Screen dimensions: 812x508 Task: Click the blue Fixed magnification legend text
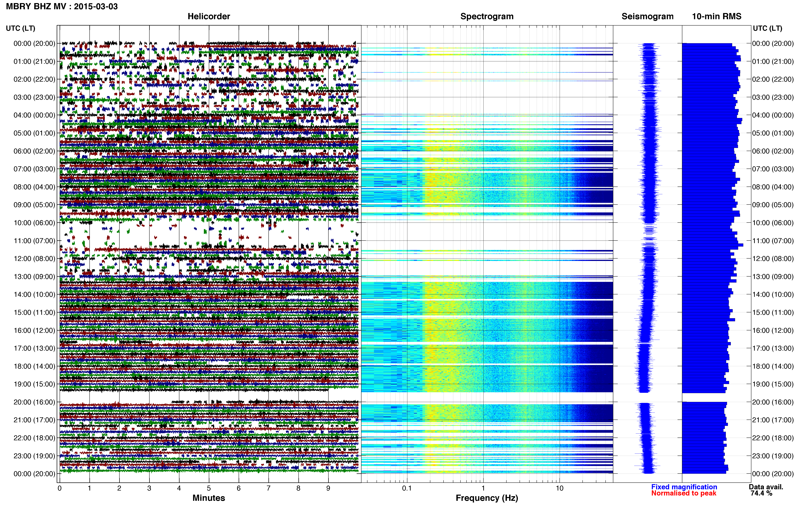[684, 487]
